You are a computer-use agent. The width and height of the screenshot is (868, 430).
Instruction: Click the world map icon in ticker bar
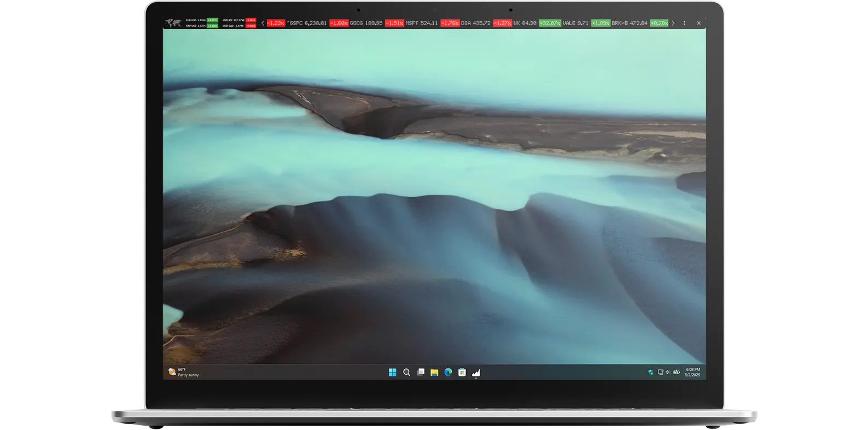click(173, 23)
